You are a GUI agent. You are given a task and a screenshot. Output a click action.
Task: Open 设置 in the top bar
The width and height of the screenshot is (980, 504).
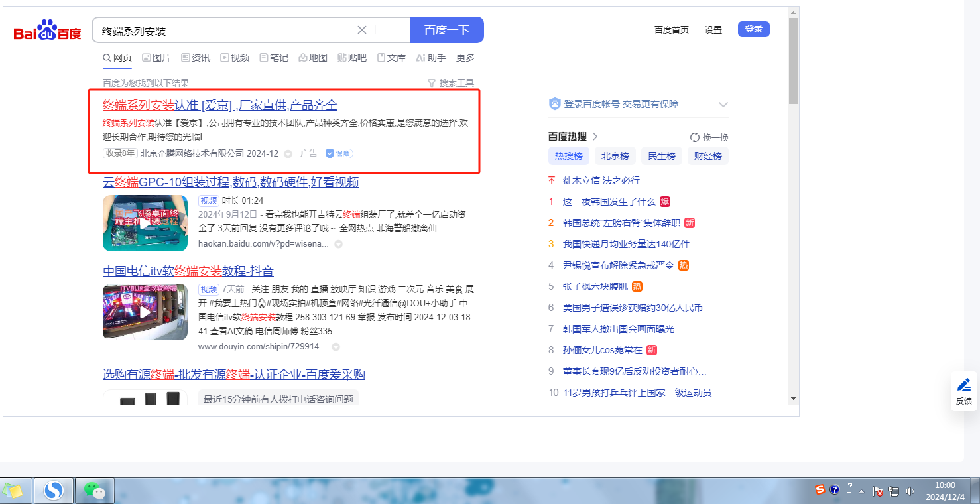coord(713,30)
